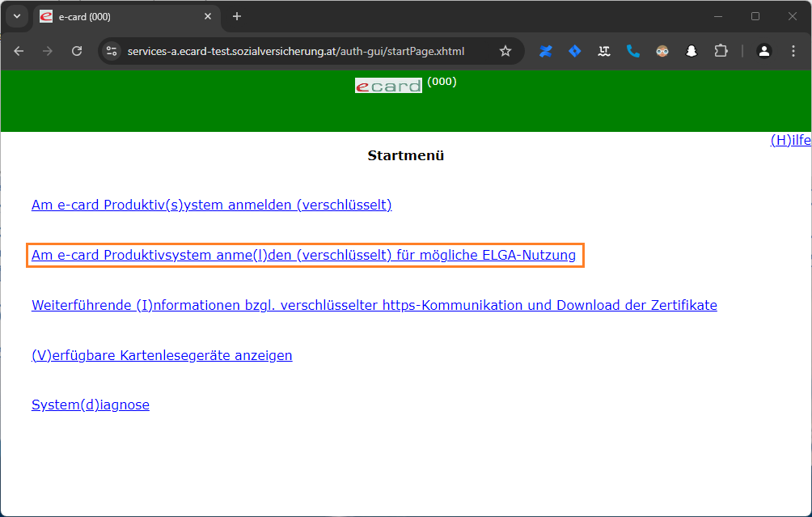Open the Snapchat ghost extension

click(691, 51)
